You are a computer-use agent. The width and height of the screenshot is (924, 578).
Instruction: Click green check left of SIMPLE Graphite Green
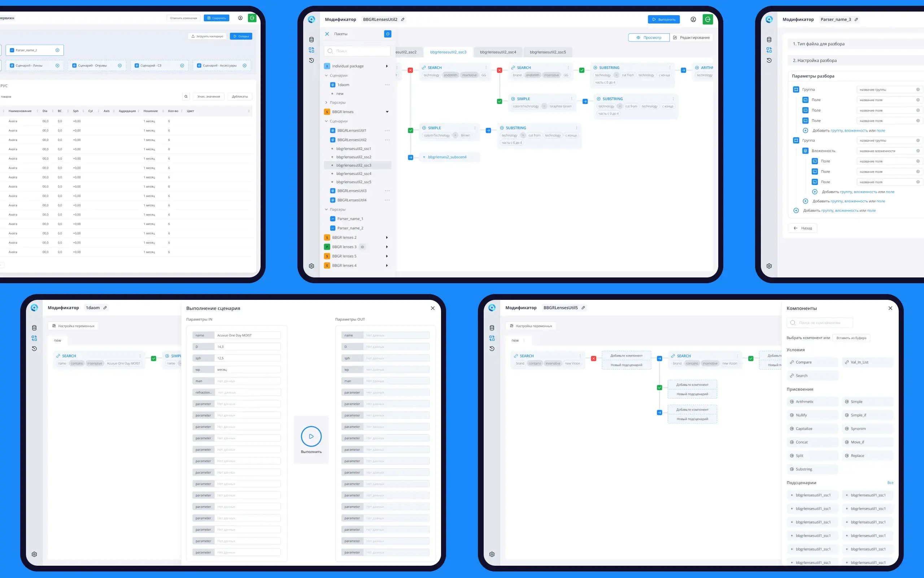tap(500, 101)
